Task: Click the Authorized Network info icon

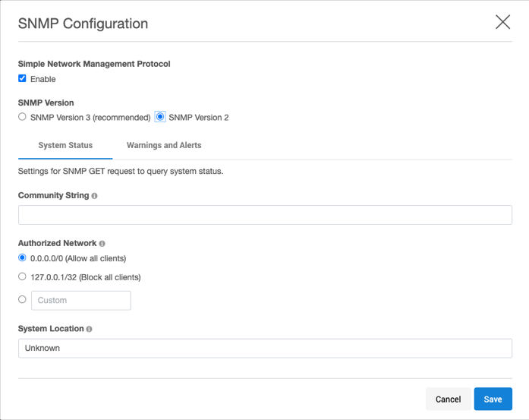Action: pyautogui.click(x=102, y=244)
